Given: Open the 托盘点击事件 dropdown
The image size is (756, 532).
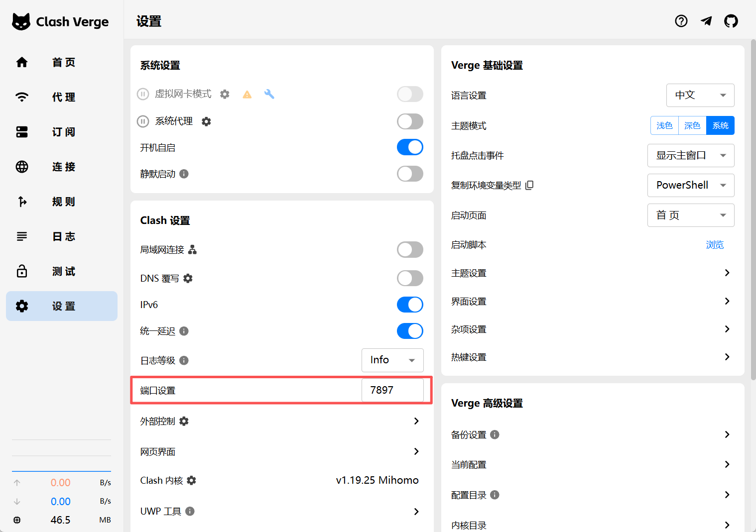Looking at the screenshot, I should coord(691,155).
